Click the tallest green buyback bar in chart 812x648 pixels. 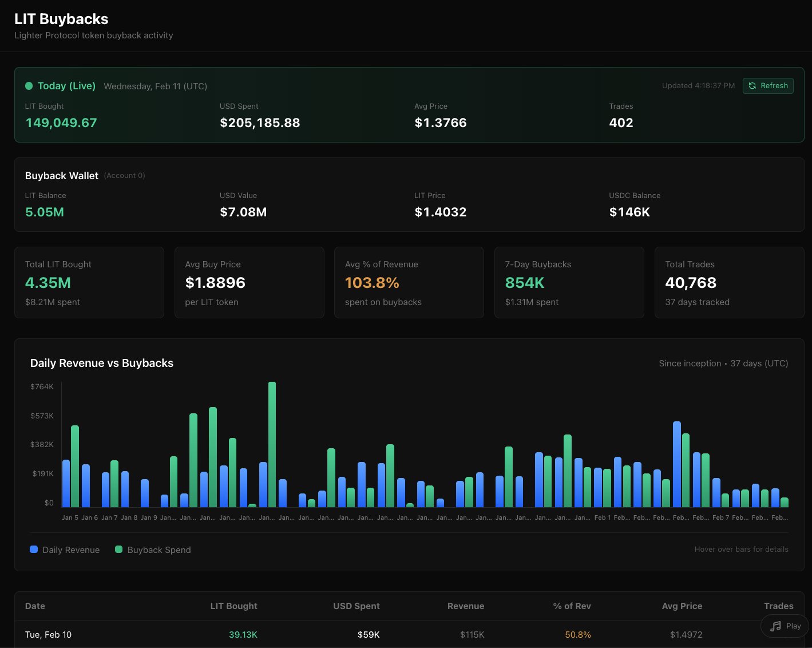tap(272, 444)
